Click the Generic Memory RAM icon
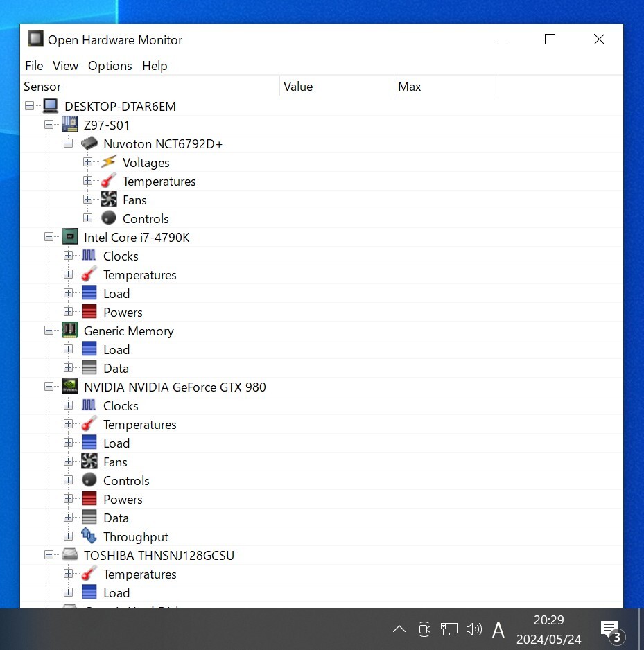The height and width of the screenshot is (650, 644). click(69, 330)
